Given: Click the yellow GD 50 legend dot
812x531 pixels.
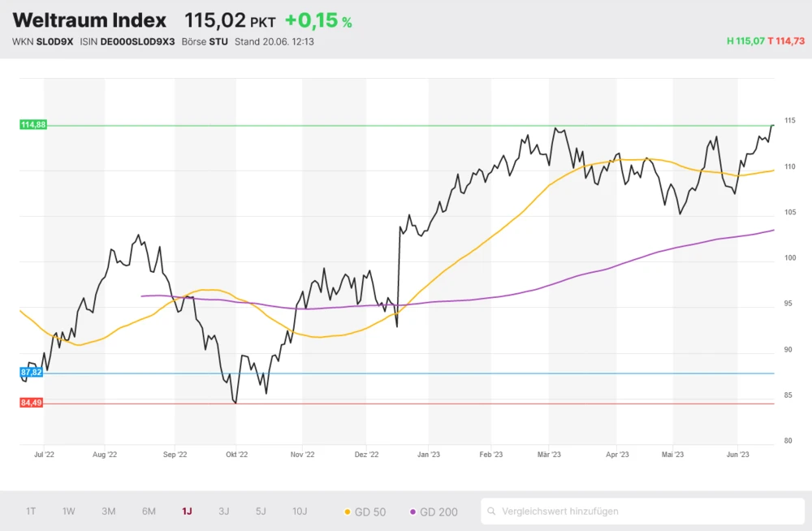Looking at the screenshot, I should [348, 512].
